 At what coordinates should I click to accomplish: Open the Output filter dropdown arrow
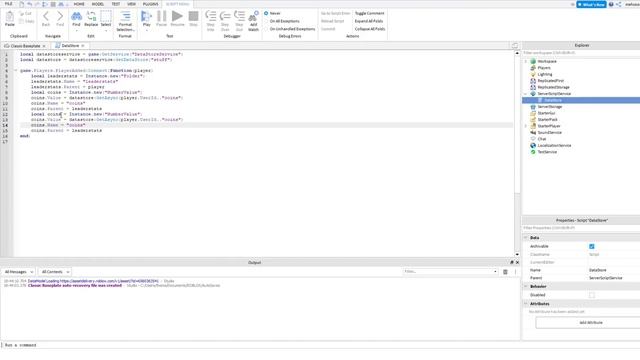point(495,272)
